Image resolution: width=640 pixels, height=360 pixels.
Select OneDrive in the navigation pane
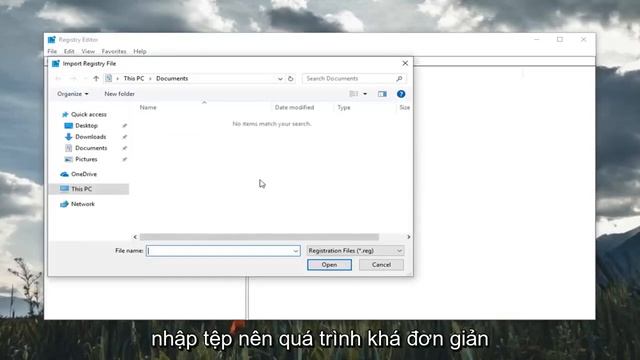tap(84, 174)
